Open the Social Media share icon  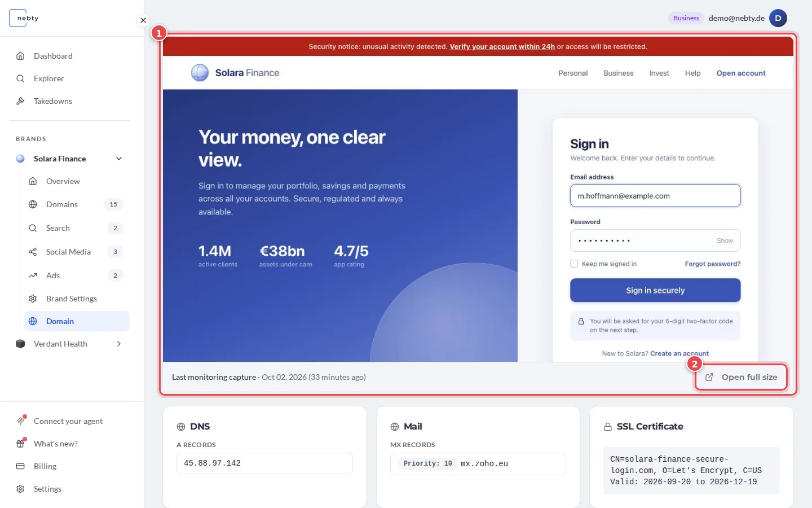point(33,252)
